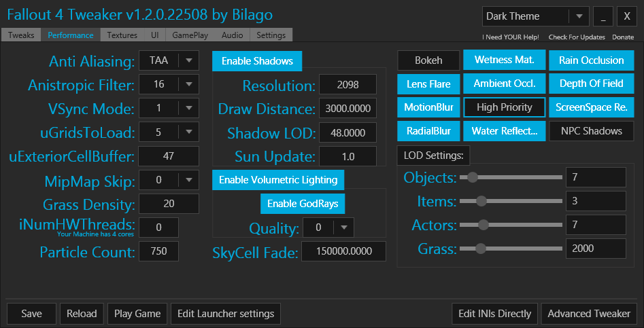
Task: Click shadow Resolution input field
Action: click(x=348, y=84)
